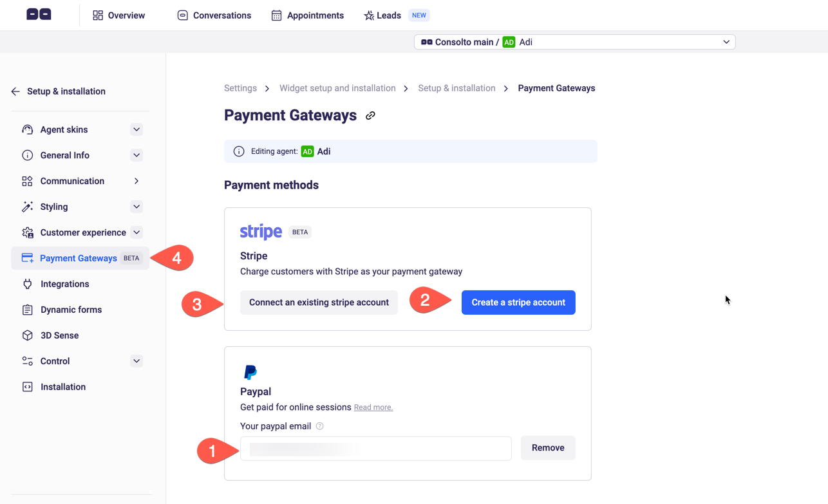Open the PayPal Read more link
The height and width of the screenshot is (504, 828).
click(373, 407)
